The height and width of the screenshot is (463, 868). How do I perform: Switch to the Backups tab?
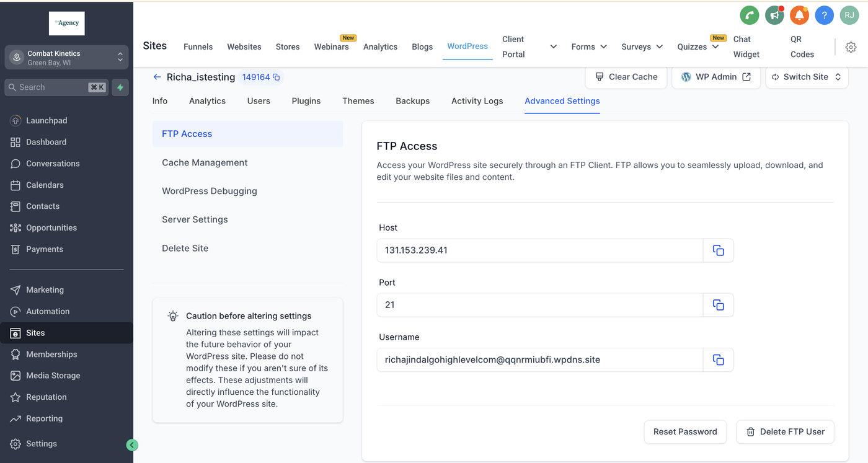[412, 101]
